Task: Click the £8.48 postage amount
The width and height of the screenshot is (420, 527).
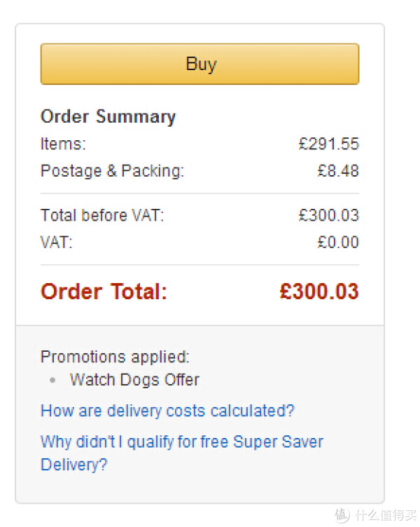Action: pos(338,171)
